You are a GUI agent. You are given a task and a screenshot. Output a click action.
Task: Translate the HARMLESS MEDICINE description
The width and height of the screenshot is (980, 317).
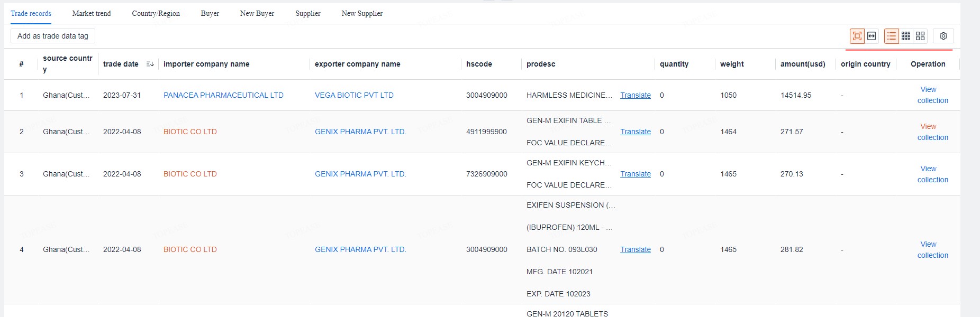point(636,95)
